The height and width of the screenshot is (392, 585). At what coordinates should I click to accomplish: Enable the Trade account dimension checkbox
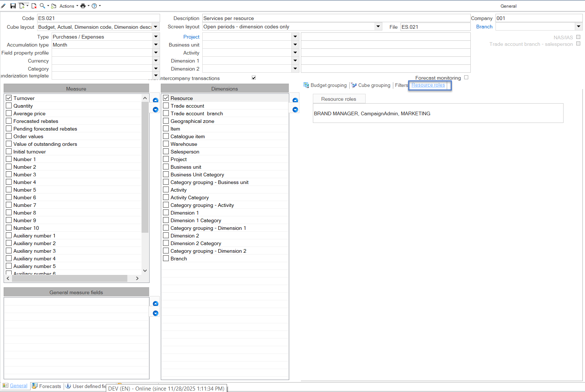(166, 106)
